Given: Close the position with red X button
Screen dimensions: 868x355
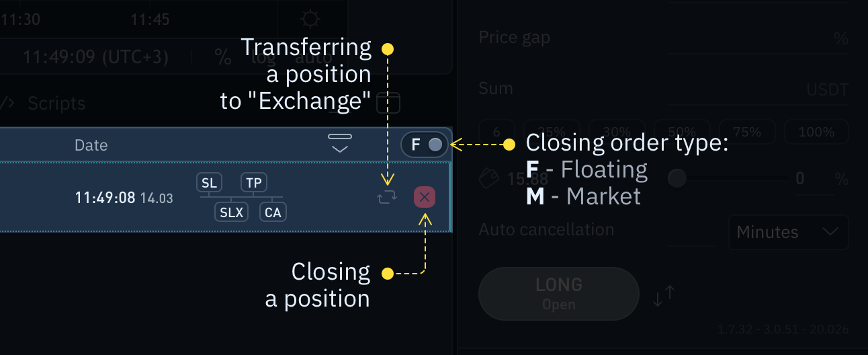Looking at the screenshot, I should (x=425, y=197).
